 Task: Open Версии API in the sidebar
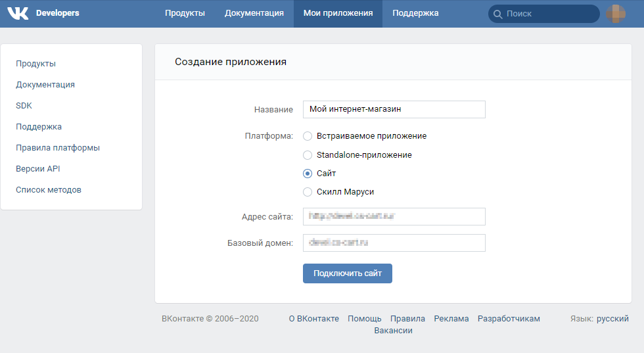(38, 169)
